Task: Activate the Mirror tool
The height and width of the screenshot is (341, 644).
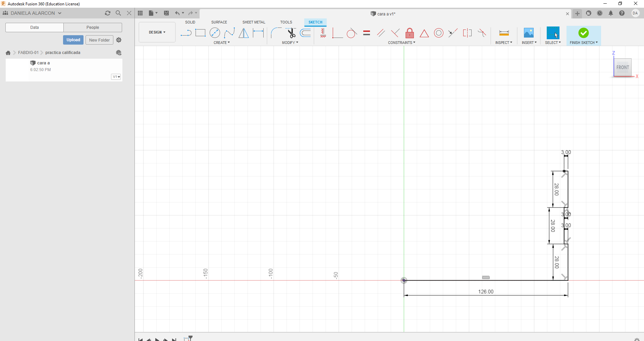Action: tap(244, 33)
